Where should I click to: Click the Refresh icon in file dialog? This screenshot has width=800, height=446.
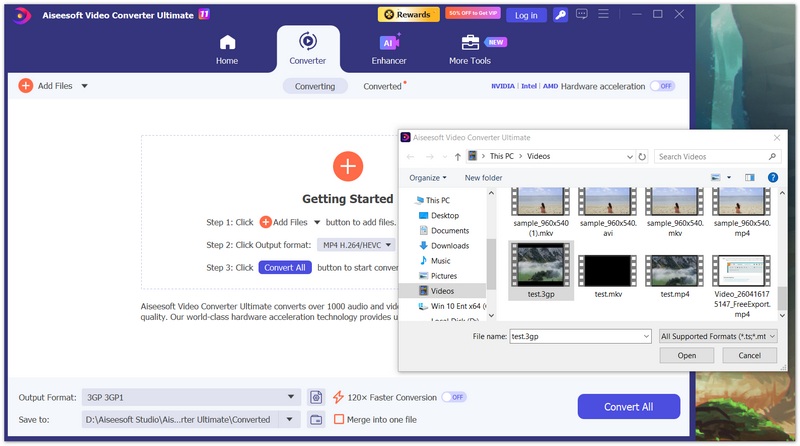642,157
